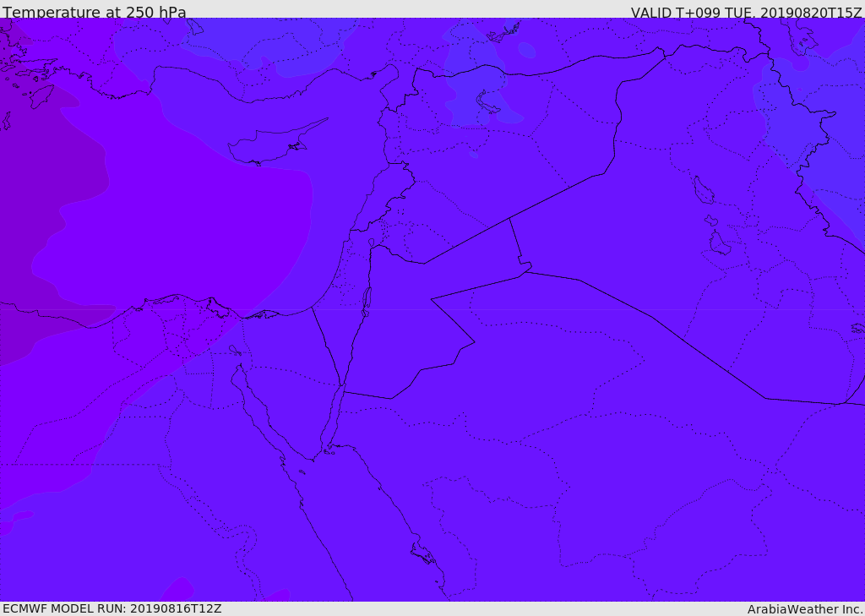Click the 'ArabiaWeather Inc' credit text

coord(803,609)
